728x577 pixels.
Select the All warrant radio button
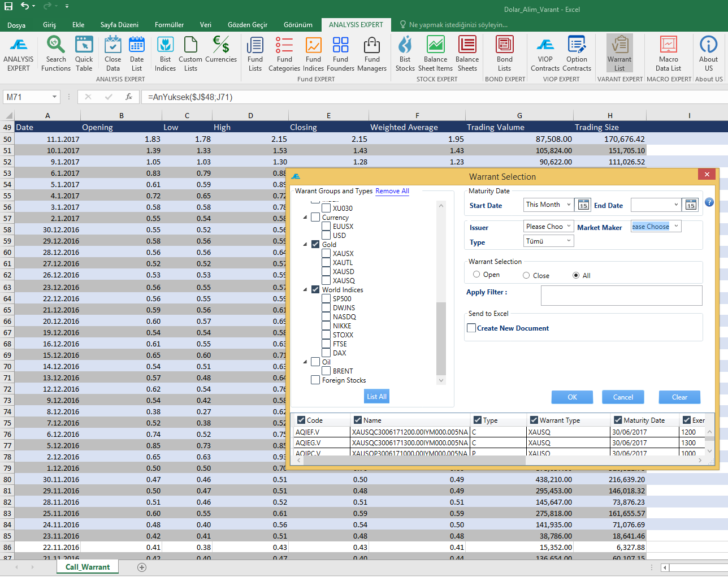point(576,275)
